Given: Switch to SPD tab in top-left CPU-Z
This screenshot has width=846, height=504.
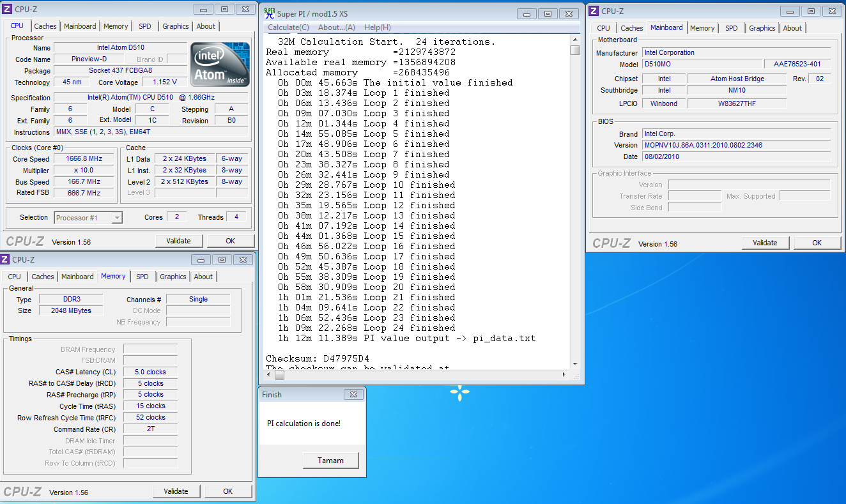Looking at the screenshot, I should 145,26.
